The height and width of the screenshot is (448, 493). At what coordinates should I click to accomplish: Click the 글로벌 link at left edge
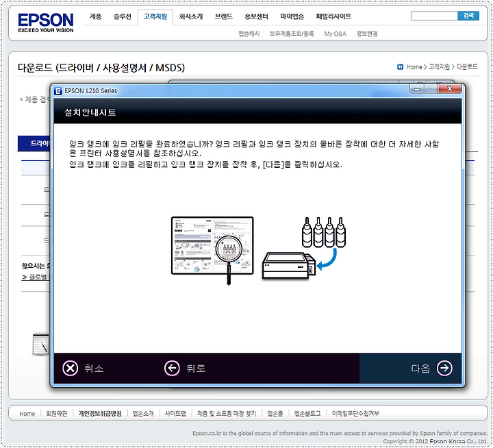36,277
